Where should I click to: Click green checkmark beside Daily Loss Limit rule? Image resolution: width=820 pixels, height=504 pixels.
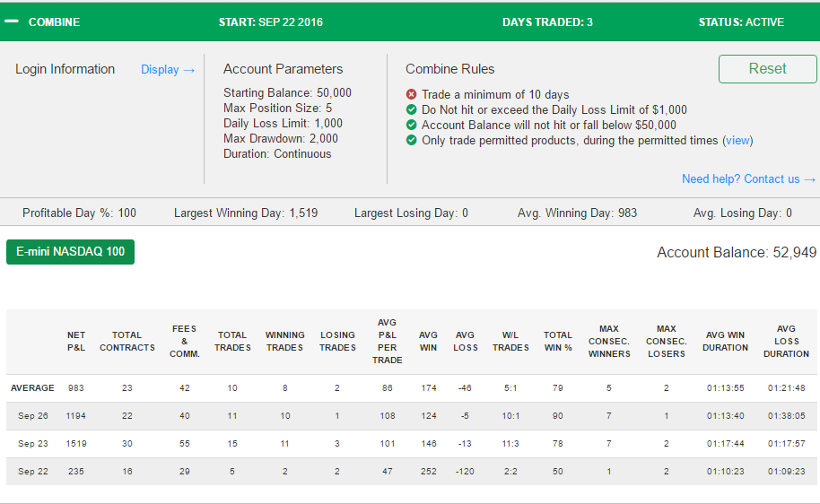pos(412,109)
